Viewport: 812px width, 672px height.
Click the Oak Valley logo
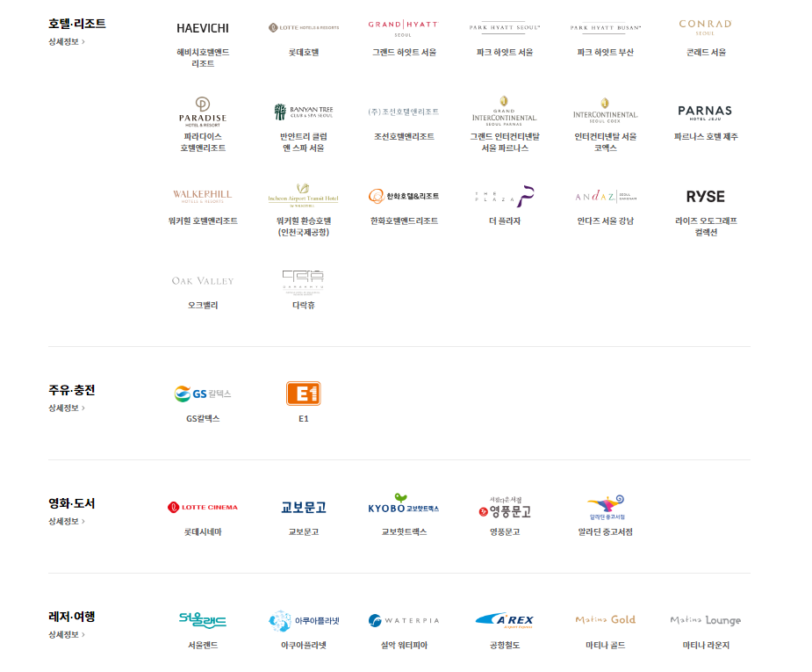203,281
